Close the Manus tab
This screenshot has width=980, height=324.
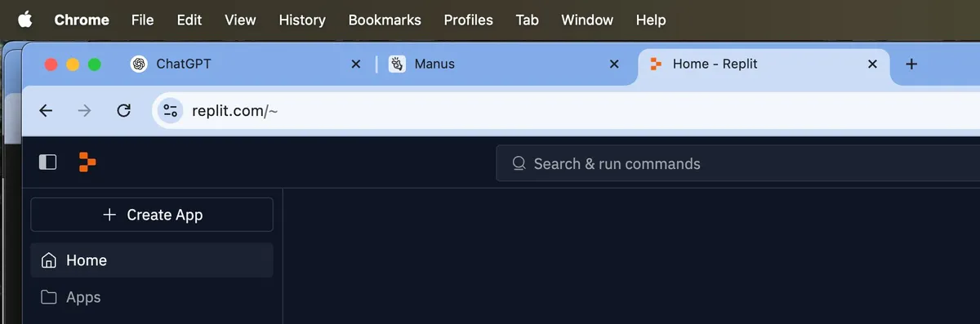point(615,64)
